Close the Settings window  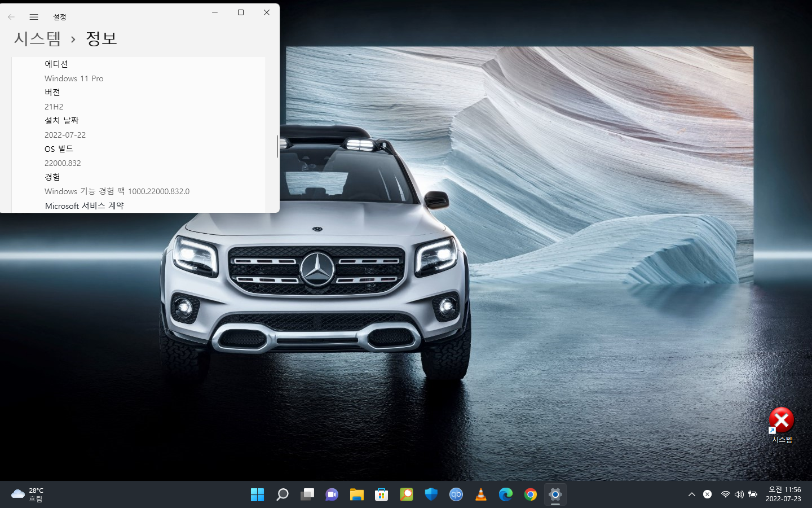[267, 12]
